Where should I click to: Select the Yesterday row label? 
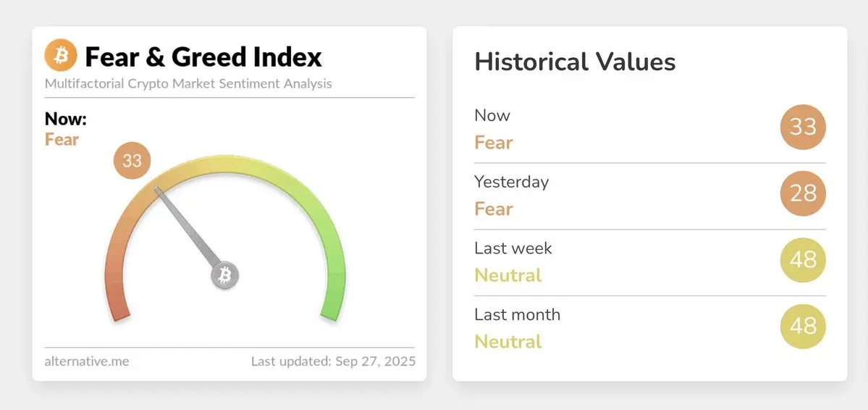point(512,183)
